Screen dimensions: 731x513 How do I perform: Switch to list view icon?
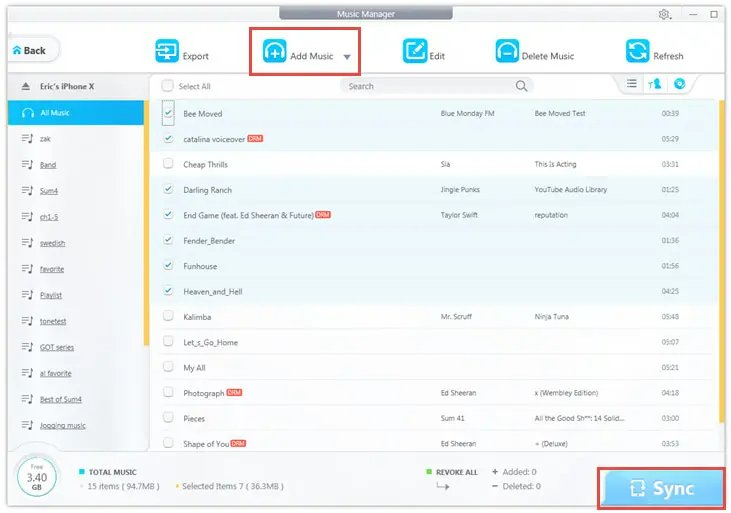tap(632, 85)
